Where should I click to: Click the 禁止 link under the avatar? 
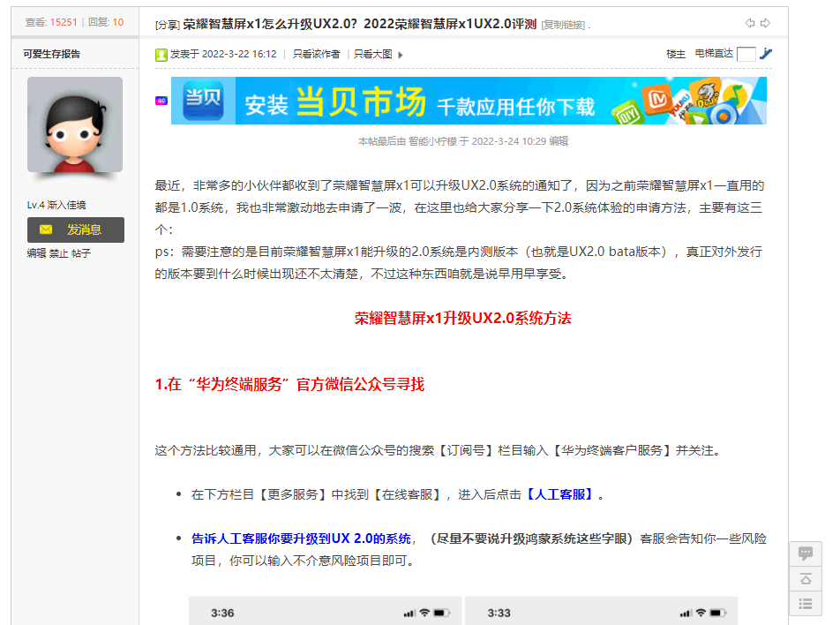coord(58,253)
